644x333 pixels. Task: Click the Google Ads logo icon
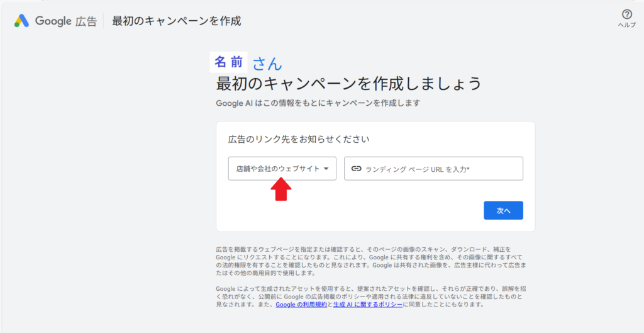[x=21, y=21]
